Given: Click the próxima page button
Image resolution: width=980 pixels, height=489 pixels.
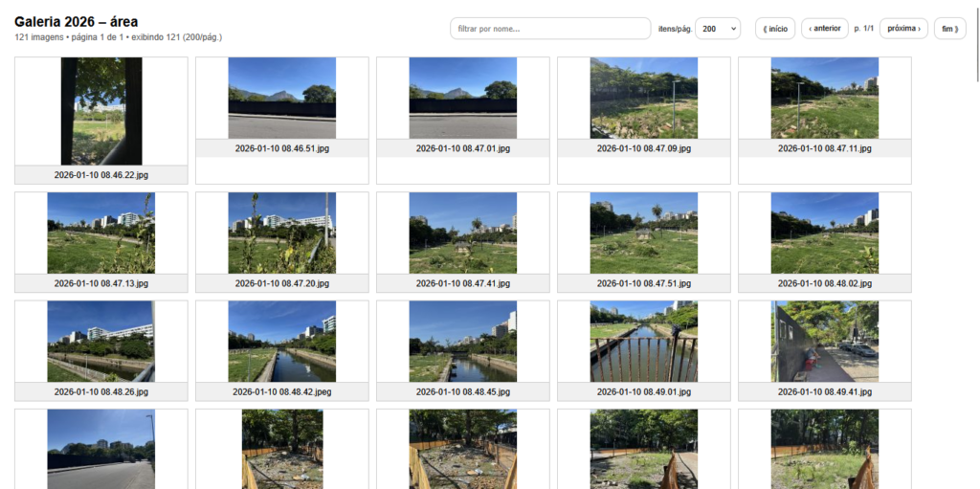Looking at the screenshot, I should 903,29.
